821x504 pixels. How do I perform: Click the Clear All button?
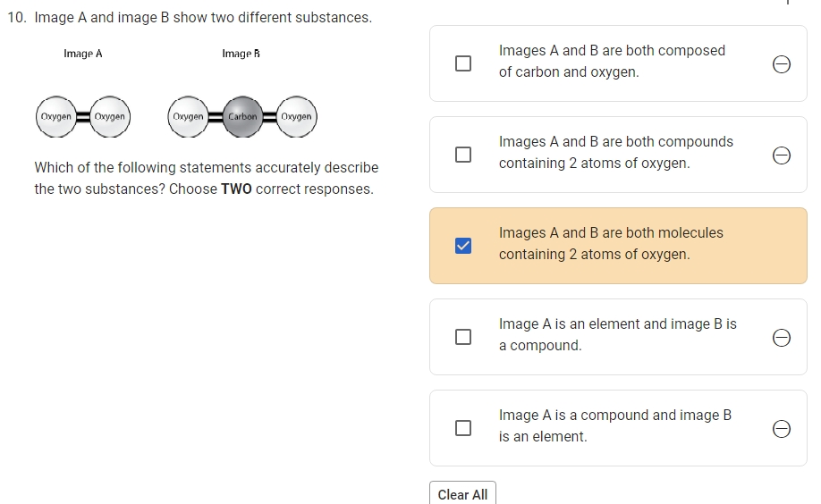pos(462,493)
